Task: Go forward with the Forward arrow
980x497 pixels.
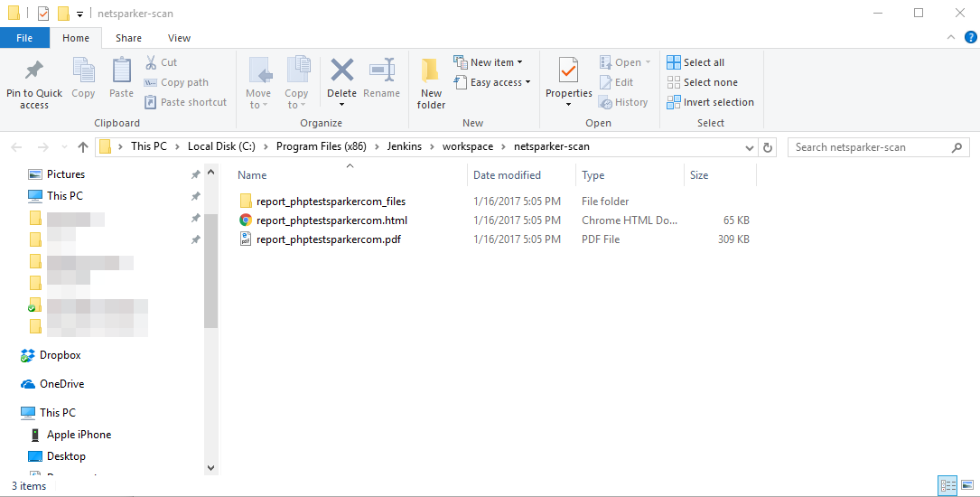Action: click(x=43, y=147)
